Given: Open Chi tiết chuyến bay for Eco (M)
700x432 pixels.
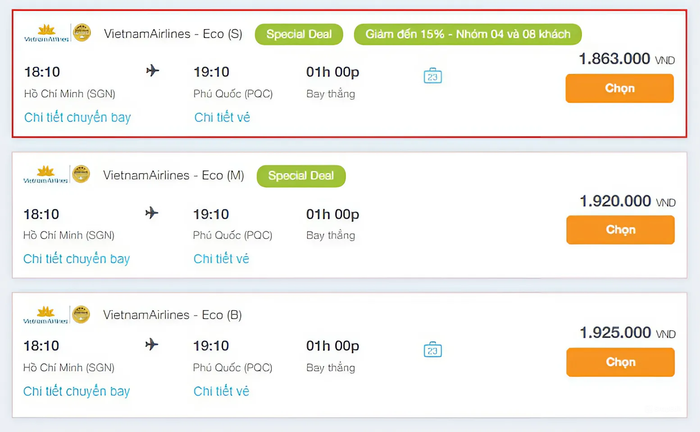Looking at the screenshot, I should pyautogui.click(x=77, y=259).
